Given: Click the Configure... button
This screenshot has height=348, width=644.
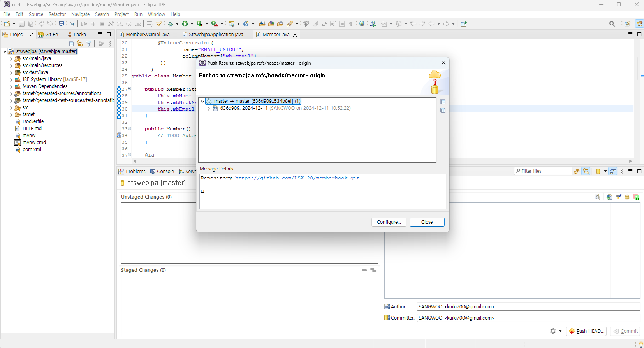Looking at the screenshot, I should click(389, 222).
